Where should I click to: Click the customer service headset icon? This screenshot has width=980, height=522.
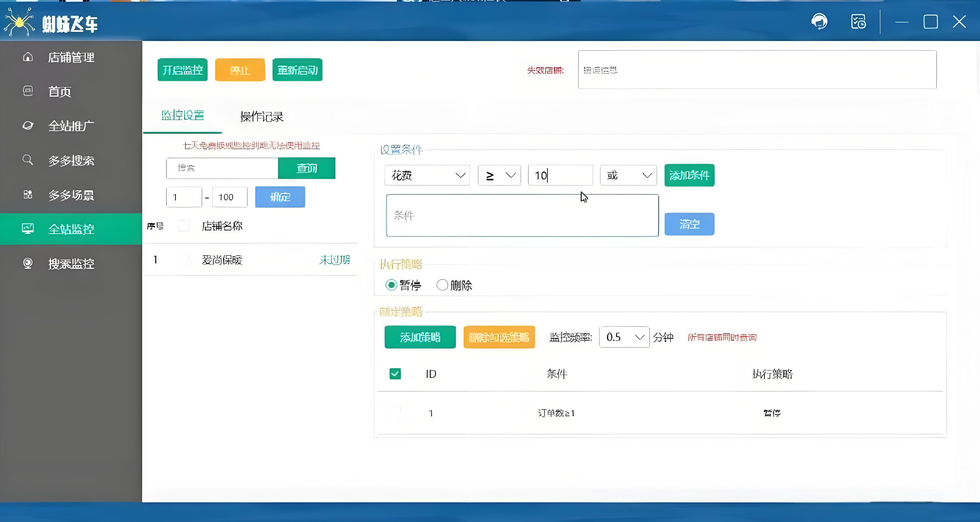click(819, 21)
